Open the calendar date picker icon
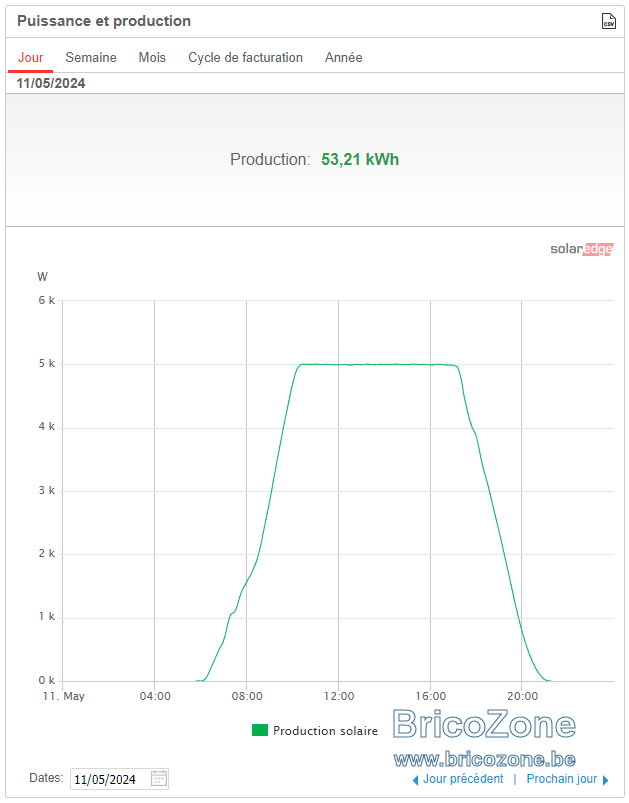The height and width of the screenshot is (803, 629). (159, 778)
